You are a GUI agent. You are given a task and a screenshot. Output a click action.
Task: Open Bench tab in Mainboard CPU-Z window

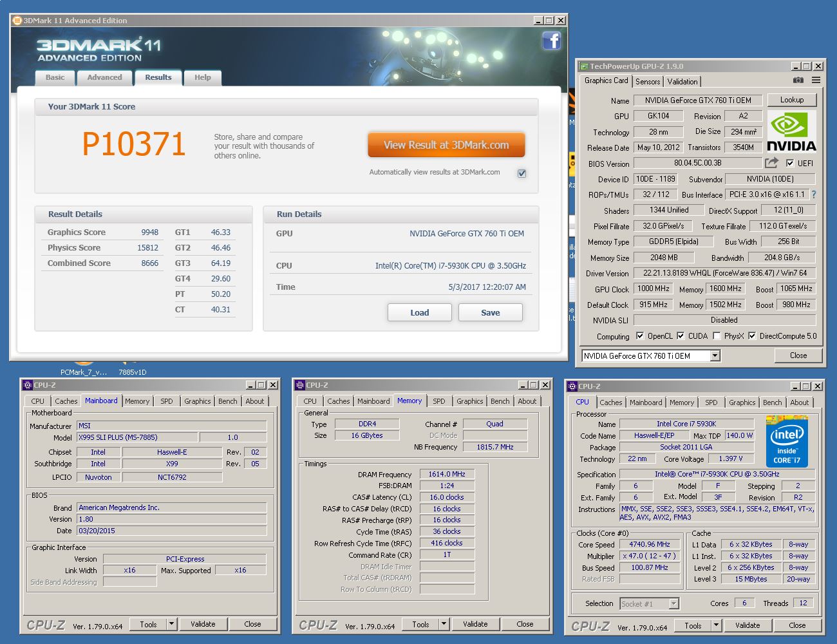pos(227,401)
